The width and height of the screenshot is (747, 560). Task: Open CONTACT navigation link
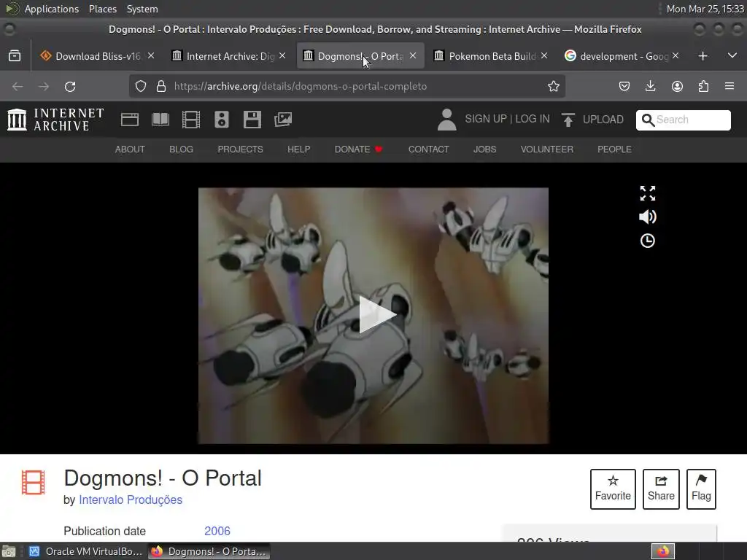point(428,149)
